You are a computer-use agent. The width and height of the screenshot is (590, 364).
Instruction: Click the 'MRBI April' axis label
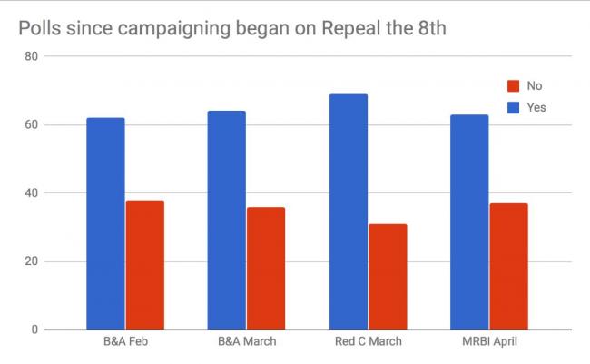[x=489, y=342]
